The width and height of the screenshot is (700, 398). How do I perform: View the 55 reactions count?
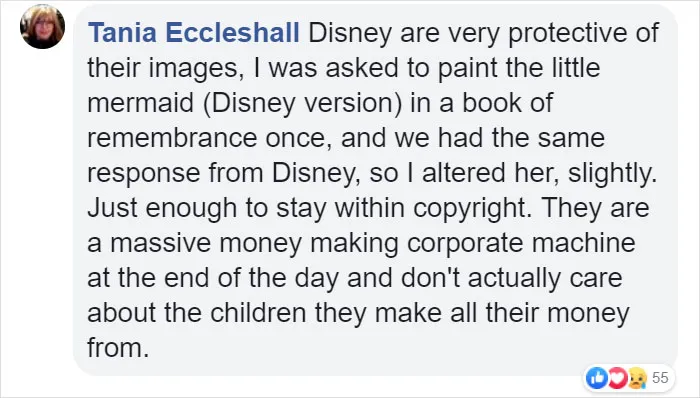pyautogui.click(x=660, y=378)
